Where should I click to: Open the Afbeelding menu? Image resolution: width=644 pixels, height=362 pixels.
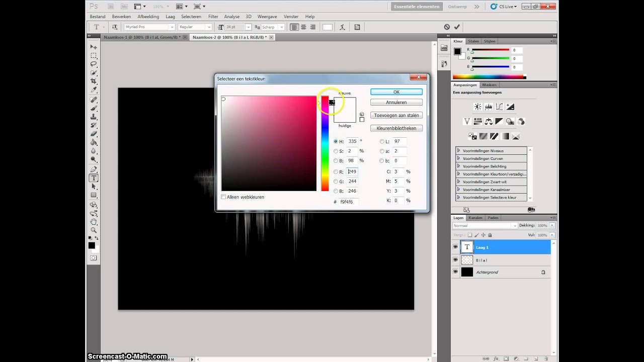(x=148, y=17)
